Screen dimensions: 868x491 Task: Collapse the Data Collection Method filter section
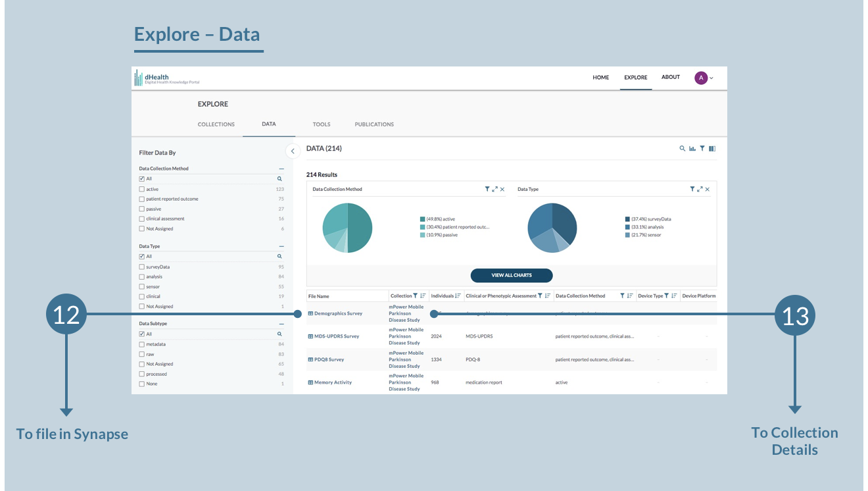281,168
